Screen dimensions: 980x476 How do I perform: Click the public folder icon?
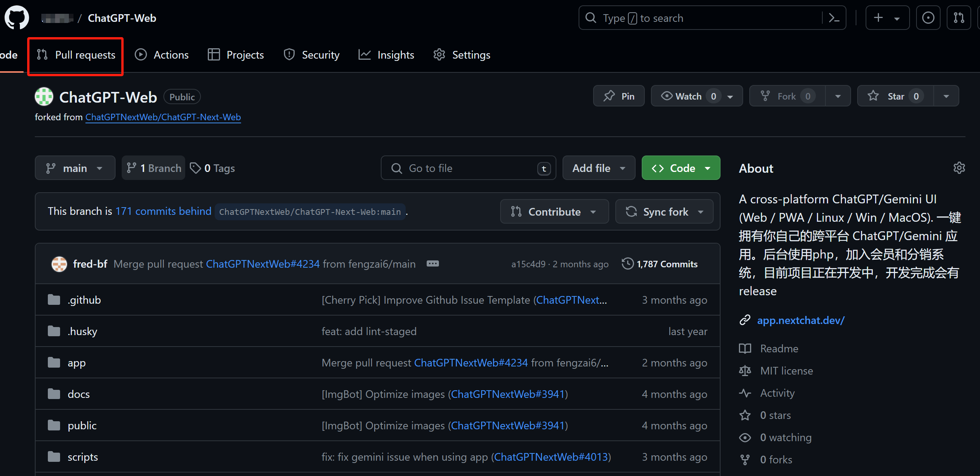tap(54, 425)
